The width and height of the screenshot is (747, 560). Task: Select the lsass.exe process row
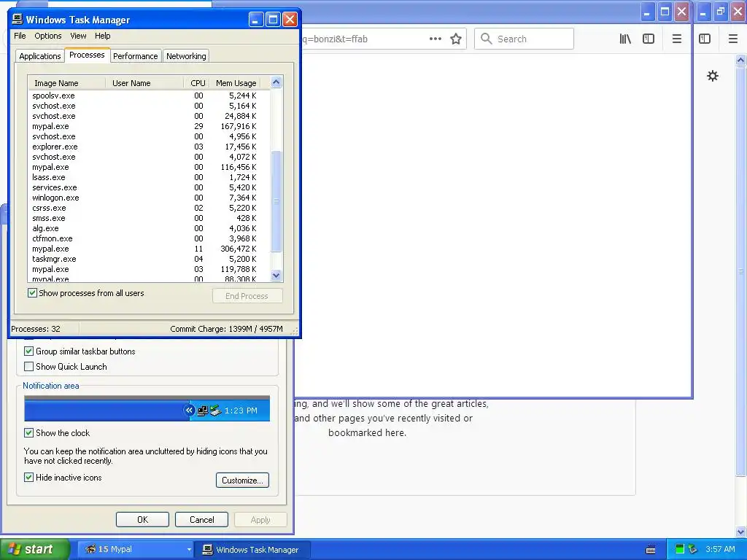pyautogui.click(x=149, y=177)
